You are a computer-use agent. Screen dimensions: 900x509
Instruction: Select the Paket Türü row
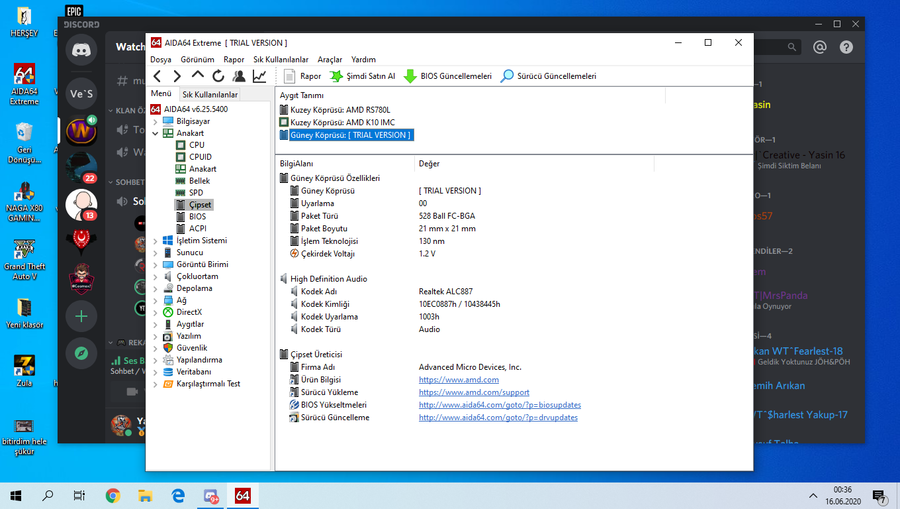tap(465, 216)
